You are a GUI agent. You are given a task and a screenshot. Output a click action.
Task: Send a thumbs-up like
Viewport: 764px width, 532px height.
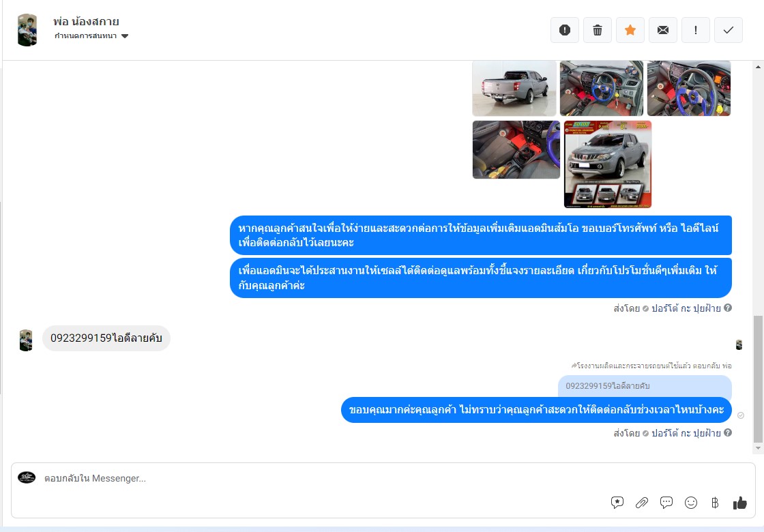click(x=739, y=503)
